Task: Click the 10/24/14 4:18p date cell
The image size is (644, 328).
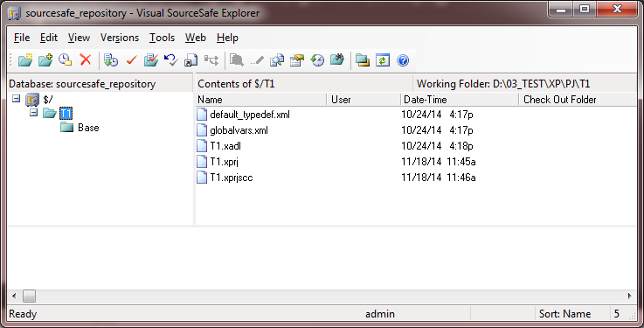Action: 437,146
